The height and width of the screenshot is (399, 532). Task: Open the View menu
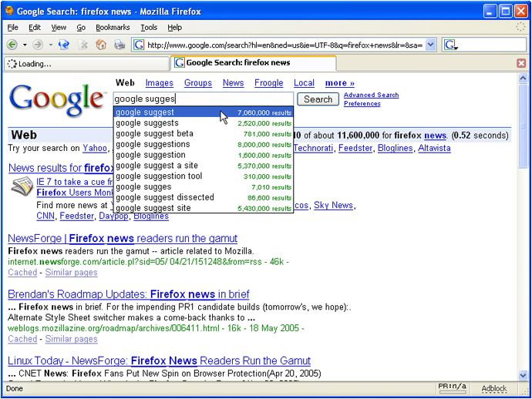pyautogui.click(x=59, y=28)
